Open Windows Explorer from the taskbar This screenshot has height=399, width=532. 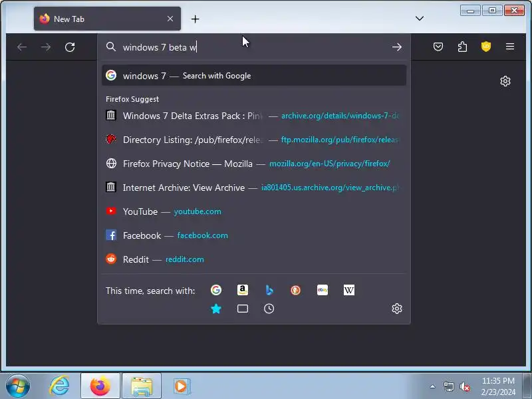coord(142,386)
